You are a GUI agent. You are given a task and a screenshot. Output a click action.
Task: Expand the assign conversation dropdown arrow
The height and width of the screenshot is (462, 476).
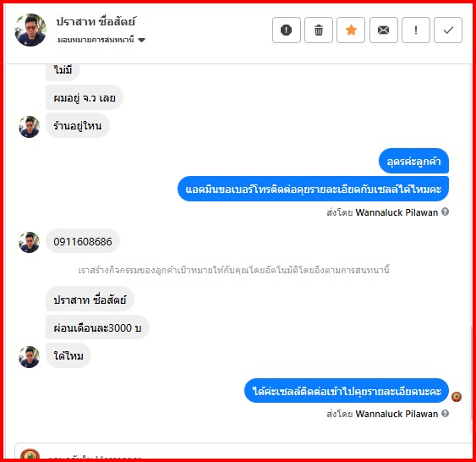(141, 40)
